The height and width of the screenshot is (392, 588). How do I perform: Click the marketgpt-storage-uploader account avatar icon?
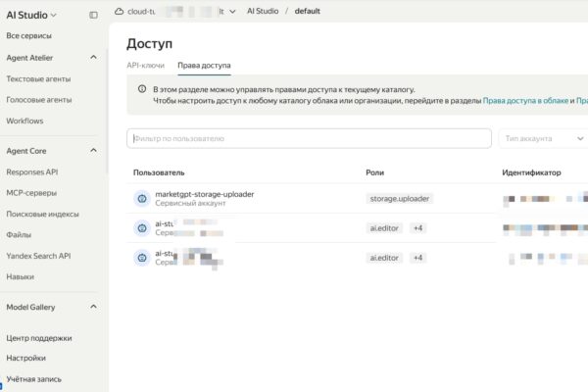pyautogui.click(x=142, y=198)
